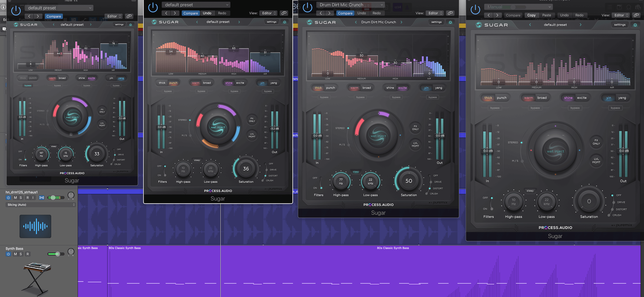Click previous preset arrow in Drum Dirt window header
The image size is (644, 297).
coord(321,13)
